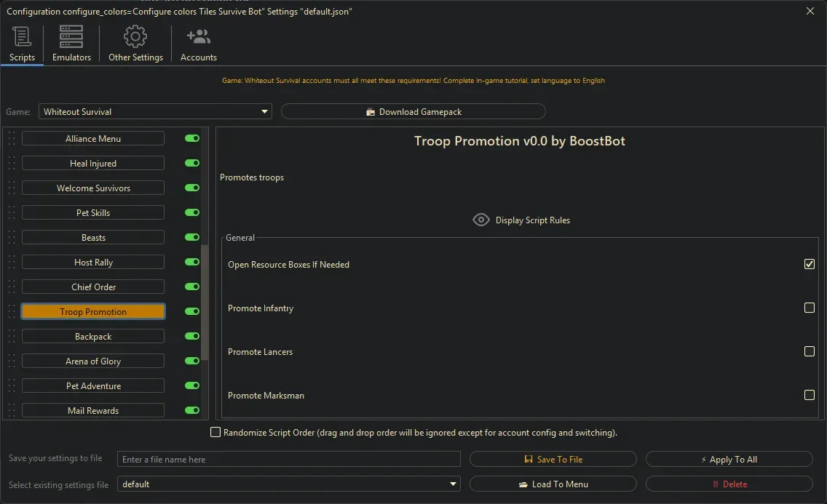Open Other Settings gear icon
The width and height of the screenshot is (827, 504).
tap(135, 37)
